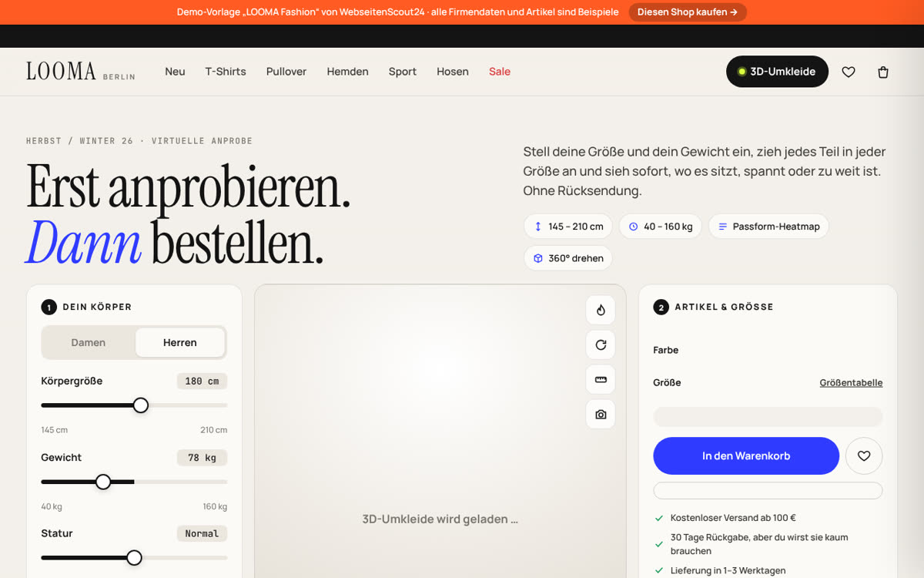Select the Damen body option
Image resolution: width=924 pixels, height=578 pixels.
(x=89, y=342)
